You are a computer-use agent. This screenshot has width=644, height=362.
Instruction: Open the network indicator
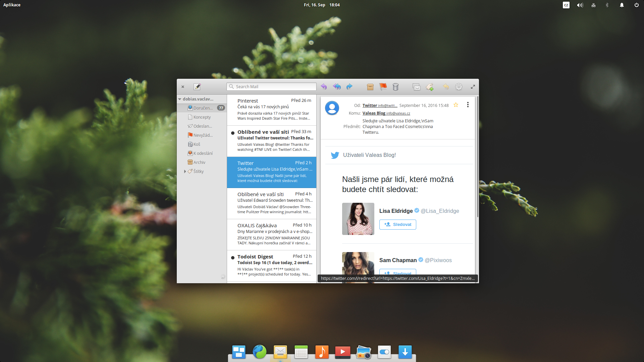coord(593,5)
